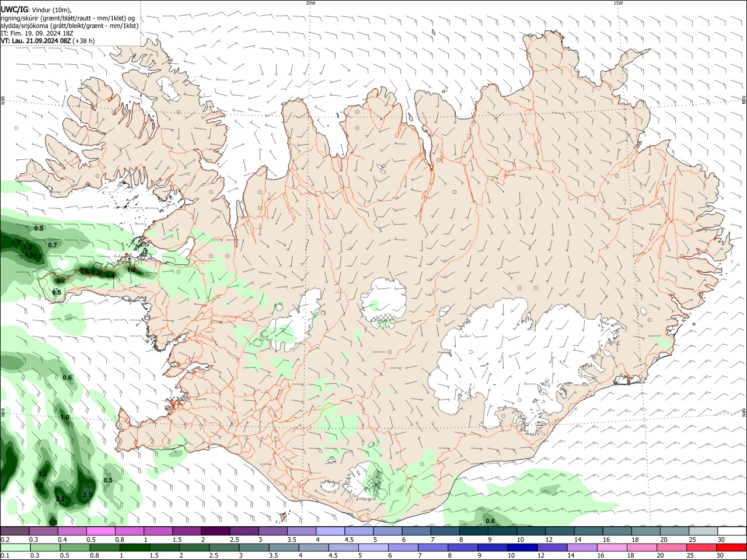Select the darkest green swatch labeled 1 in rain legend
Screen dimensions: 747x560
point(135,548)
